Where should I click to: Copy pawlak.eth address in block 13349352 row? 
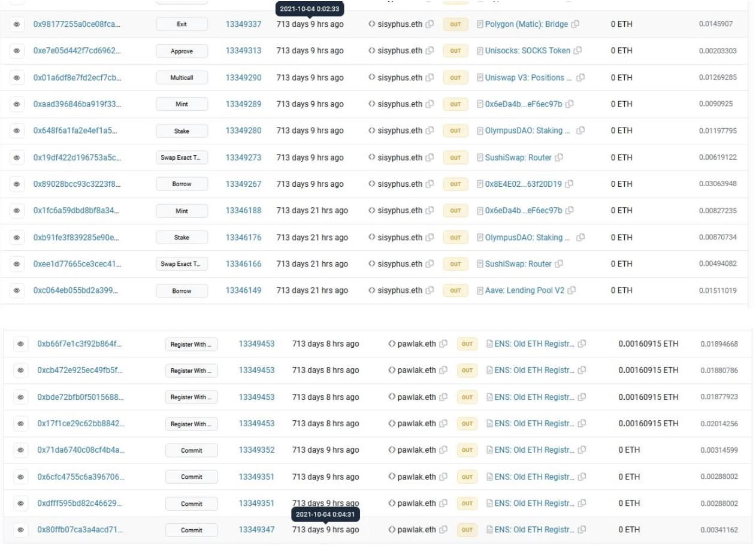click(x=443, y=450)
